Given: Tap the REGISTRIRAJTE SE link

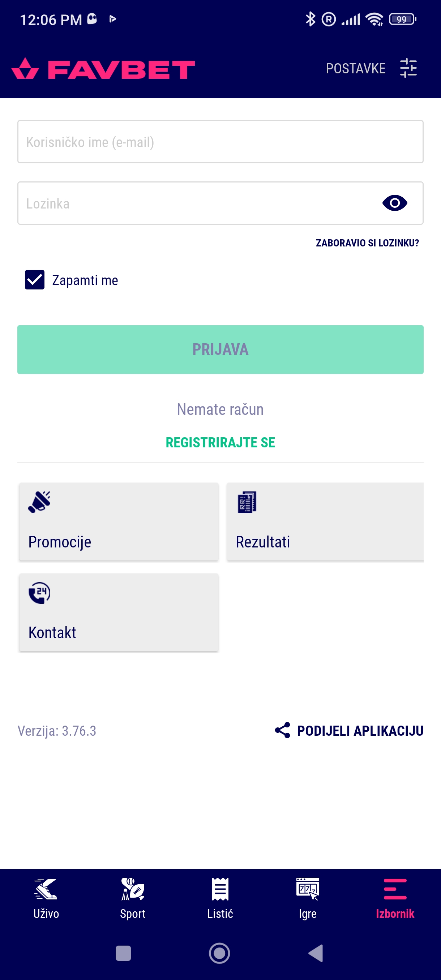Looking at the screenshot, I should (220, 442).
